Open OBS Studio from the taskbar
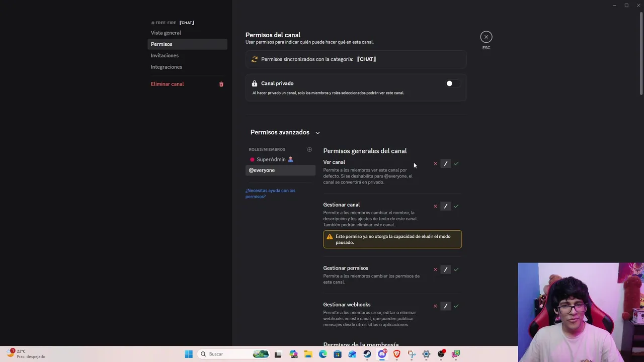Viewport: 644px width, 362px height. pos(441,354)
